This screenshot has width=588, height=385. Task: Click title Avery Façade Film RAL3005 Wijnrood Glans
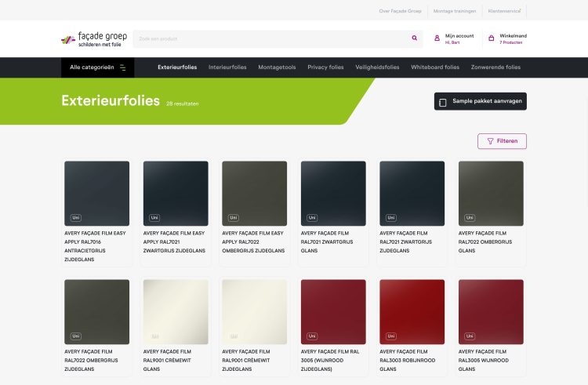(484, 360)
